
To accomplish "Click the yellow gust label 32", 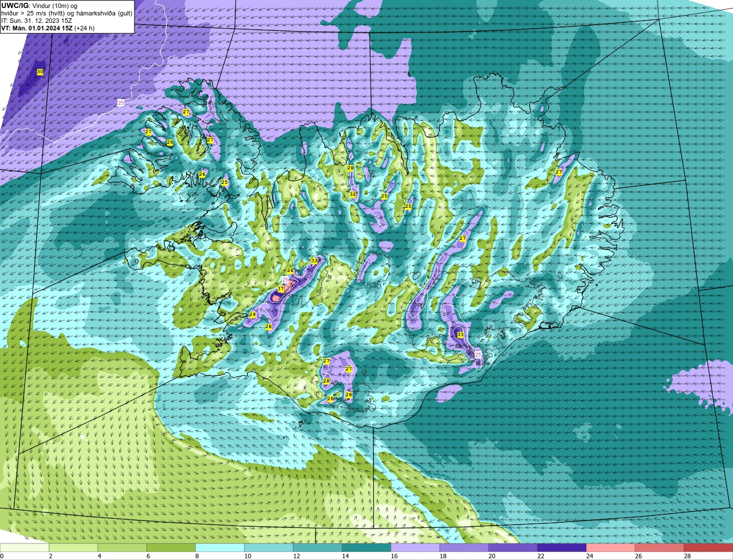I will (353, 195).
